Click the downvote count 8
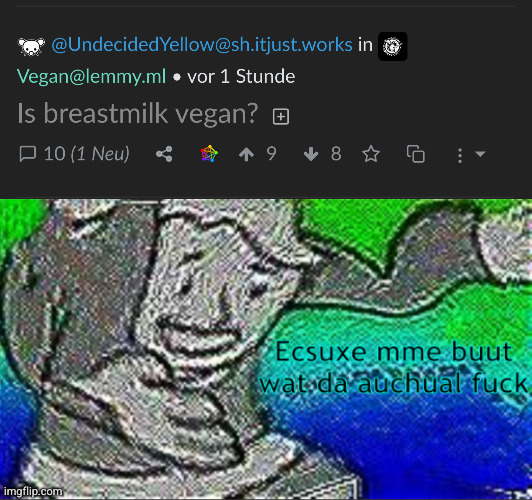532x500 pixels. 336,154
